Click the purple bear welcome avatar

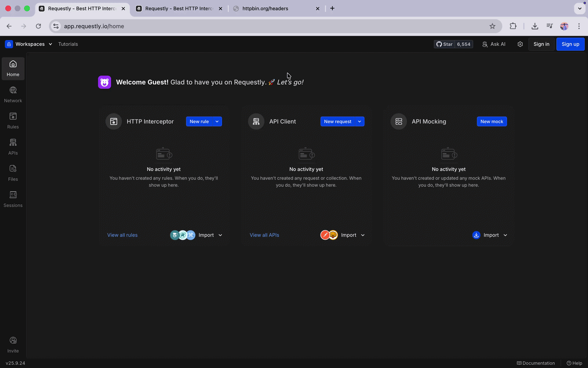[x=105, y=82]
